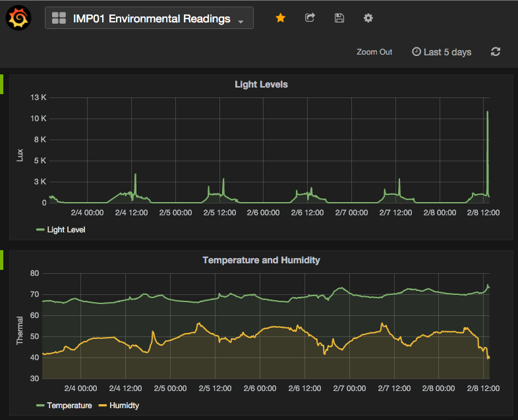Refresh the dashboard with refresh icon
518x420 pixels.
496,52
